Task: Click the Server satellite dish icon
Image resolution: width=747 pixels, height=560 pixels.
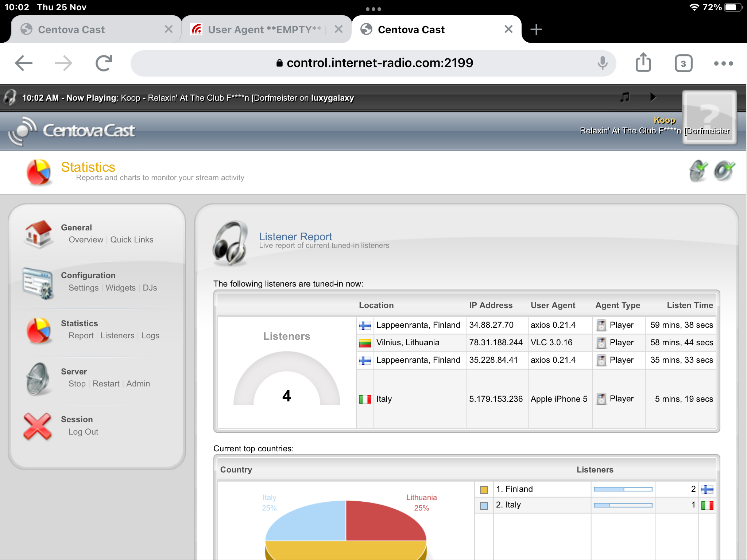Action: click(x=38, y=378)
